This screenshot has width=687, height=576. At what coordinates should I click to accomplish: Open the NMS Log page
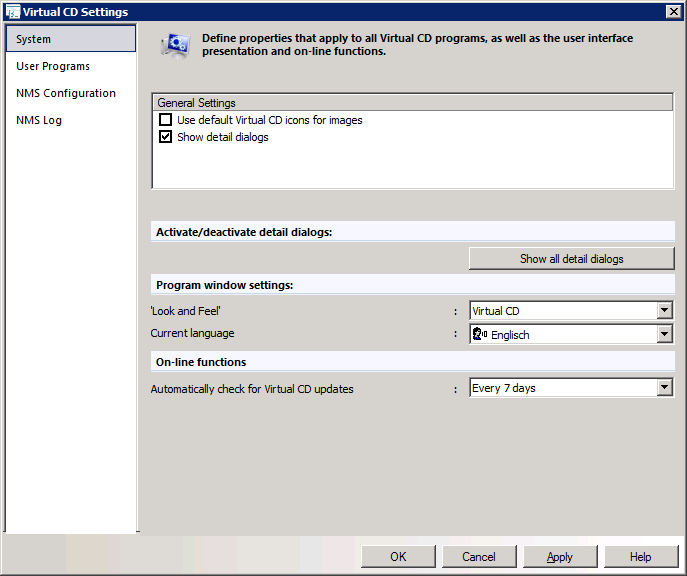[39, 120]
